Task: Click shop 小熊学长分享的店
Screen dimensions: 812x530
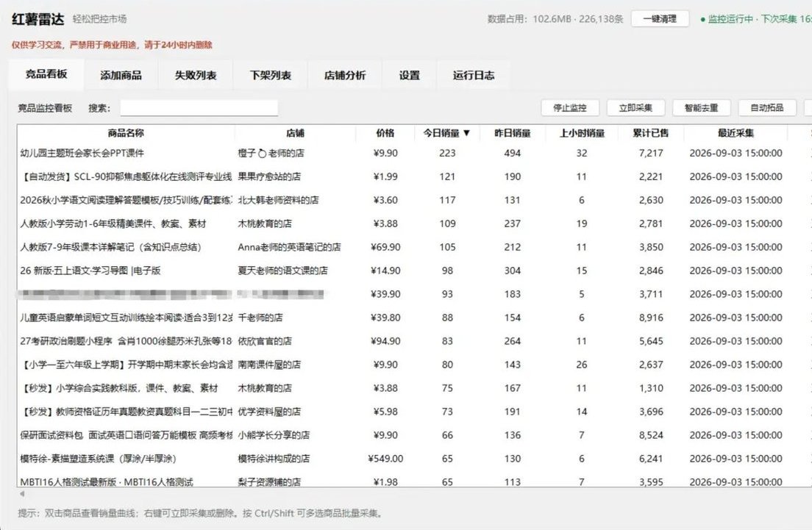Action: [274, 434]
